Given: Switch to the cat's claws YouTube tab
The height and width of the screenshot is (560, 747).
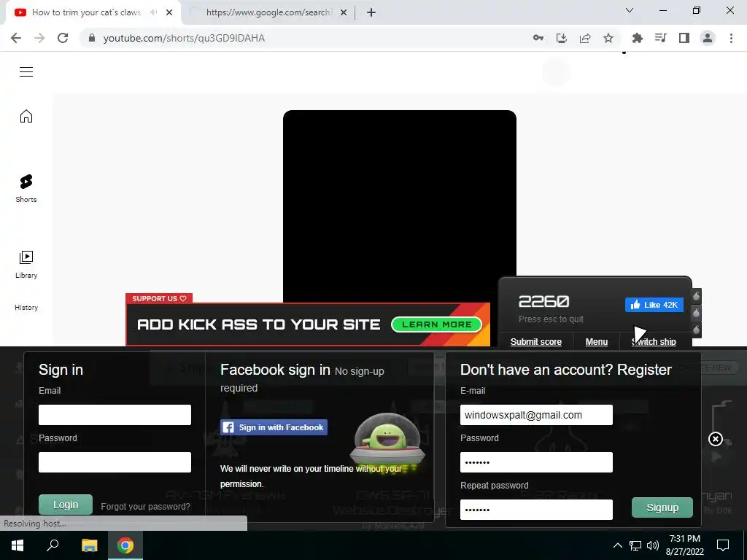Looking at the screenshot, I should (86, 12).
